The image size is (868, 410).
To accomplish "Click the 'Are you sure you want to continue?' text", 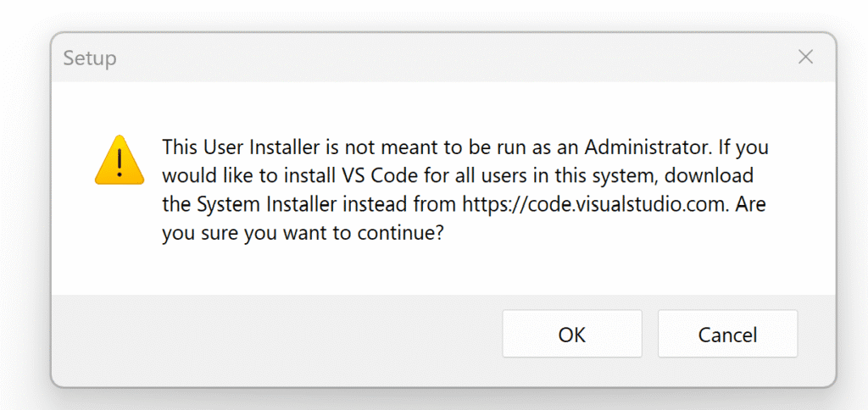I will 465,219.
